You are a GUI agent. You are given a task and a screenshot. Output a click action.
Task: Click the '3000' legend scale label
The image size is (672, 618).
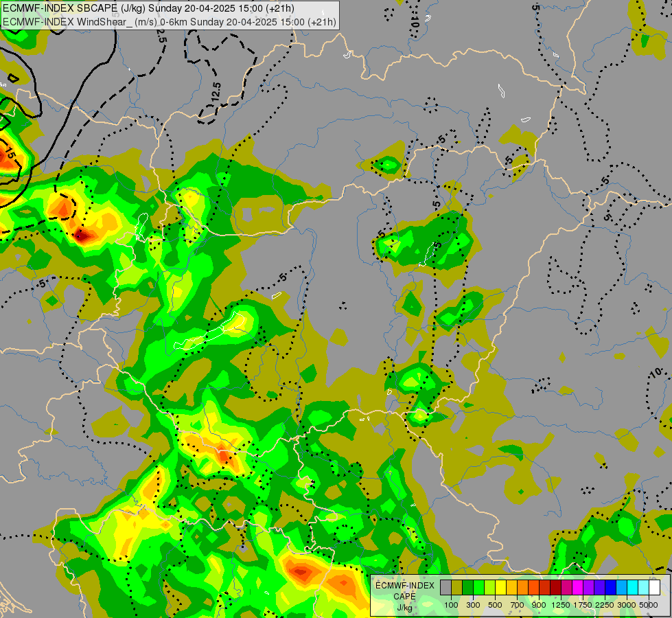pyautogui.click(x=627, y=605)
